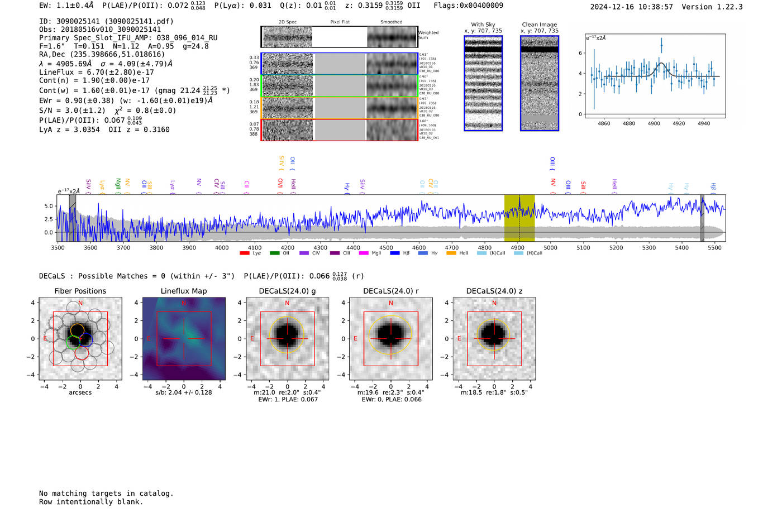Viewport: 782px width, 532px height.
Task: Click the 2024-12-16 10:38:57 timestamp
Action: tap(631, 7)
